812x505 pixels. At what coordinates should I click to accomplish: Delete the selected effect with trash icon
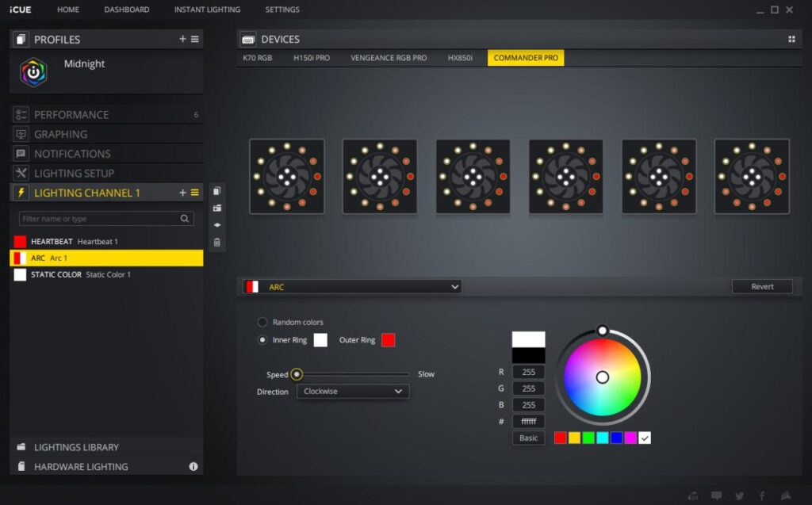pyautogui.click(x=217, y=242)
